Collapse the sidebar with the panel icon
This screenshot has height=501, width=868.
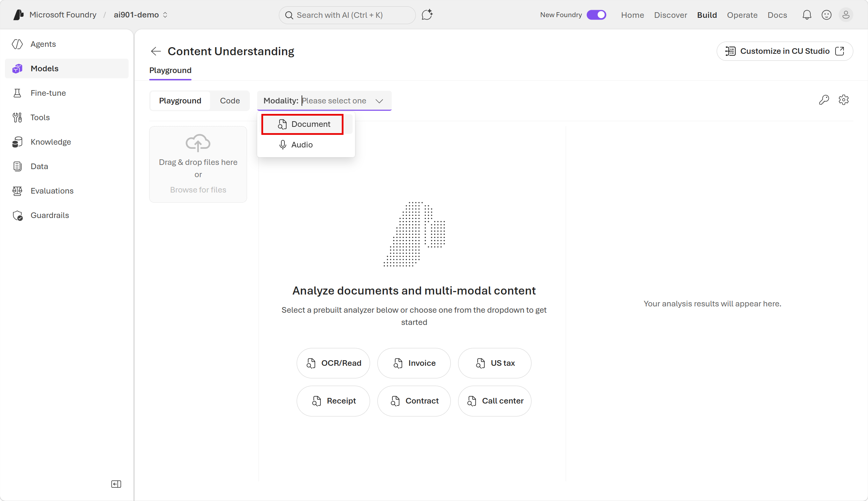click(x=116, y=484)
